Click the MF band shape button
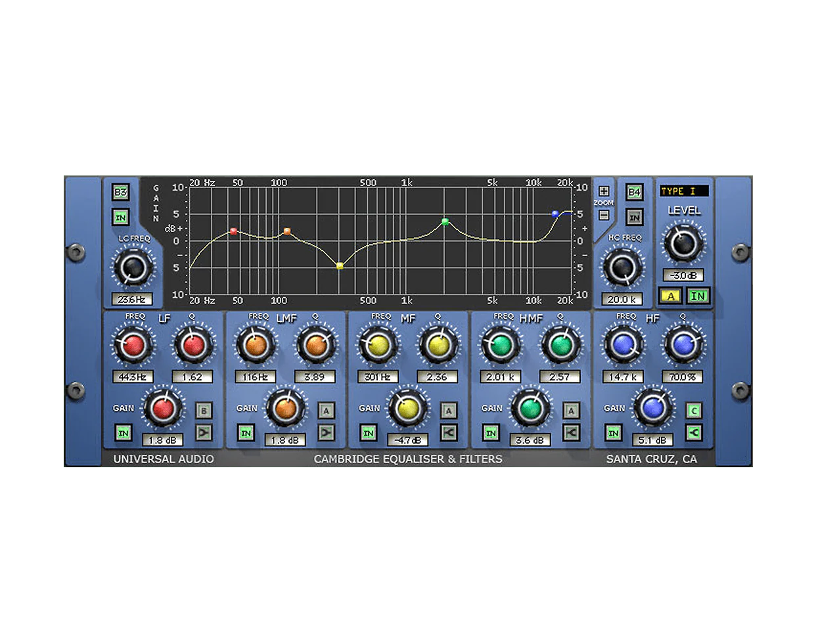The width and height of the screenshot is (820, 644). coord(449,432)
